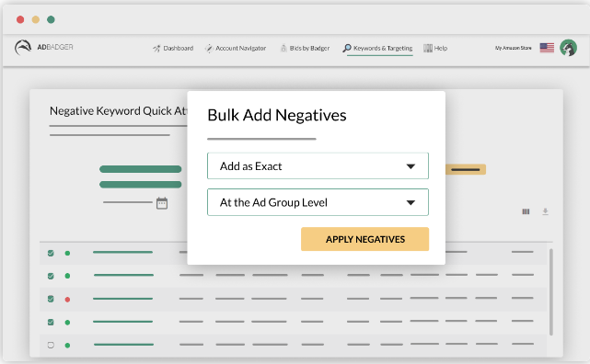Uncheck the fourth table row checkbox
590x364 pixels.
click(51, 323)
